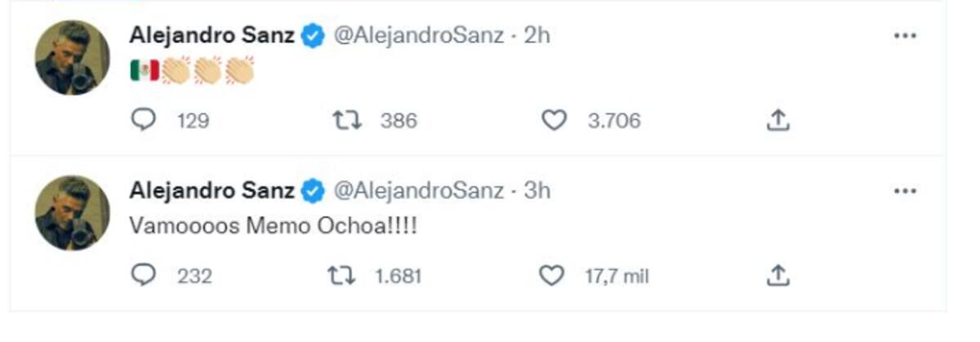Open the 2h timestamp of first tweet
980x342 pixels.
[537, 36]
